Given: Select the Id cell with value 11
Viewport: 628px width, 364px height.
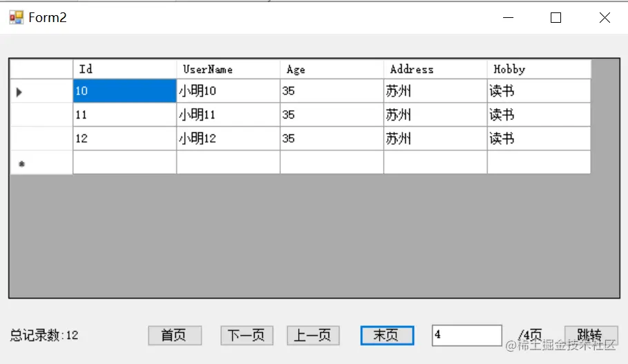Looking at the screenshot, I should (124, 115).
